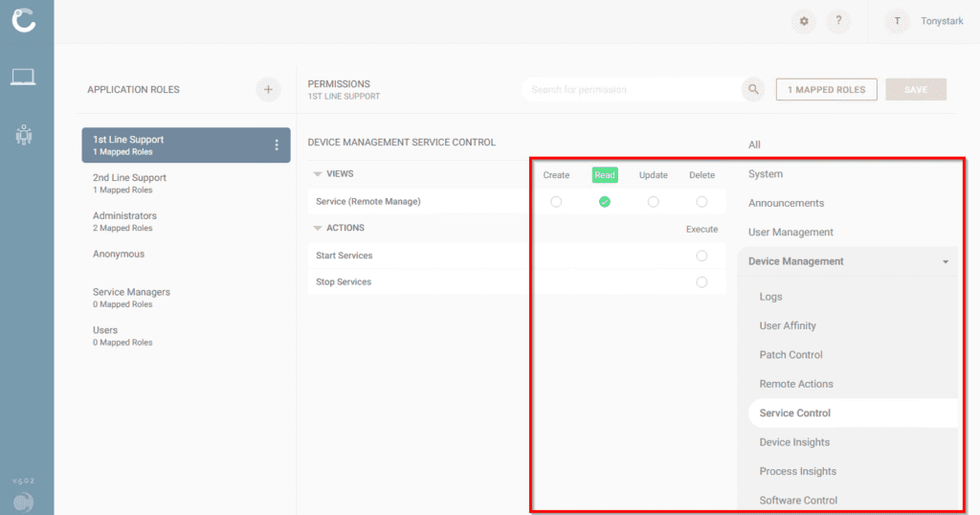Click the permission search magnifier icon
The height and width of the screenshot is (515, 980).
pyautogui.click(x=753, y=89)
